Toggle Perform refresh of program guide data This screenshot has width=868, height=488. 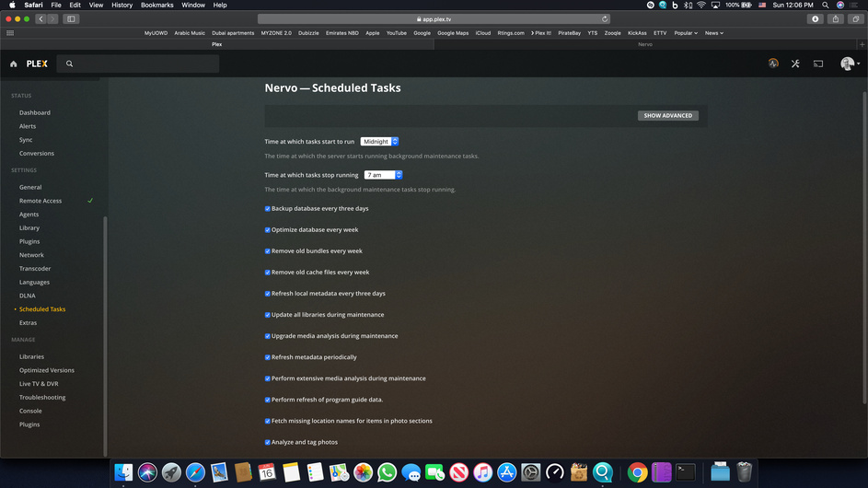(267, 400)
